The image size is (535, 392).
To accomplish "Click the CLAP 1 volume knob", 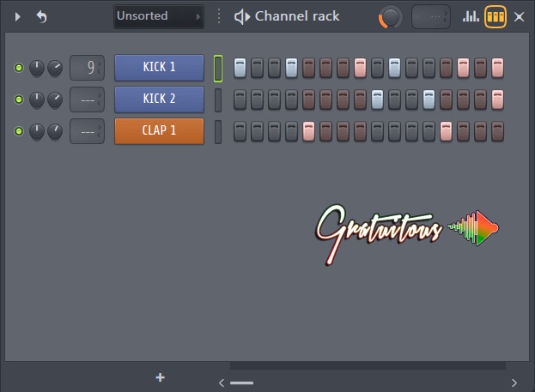I will [55, 131].
